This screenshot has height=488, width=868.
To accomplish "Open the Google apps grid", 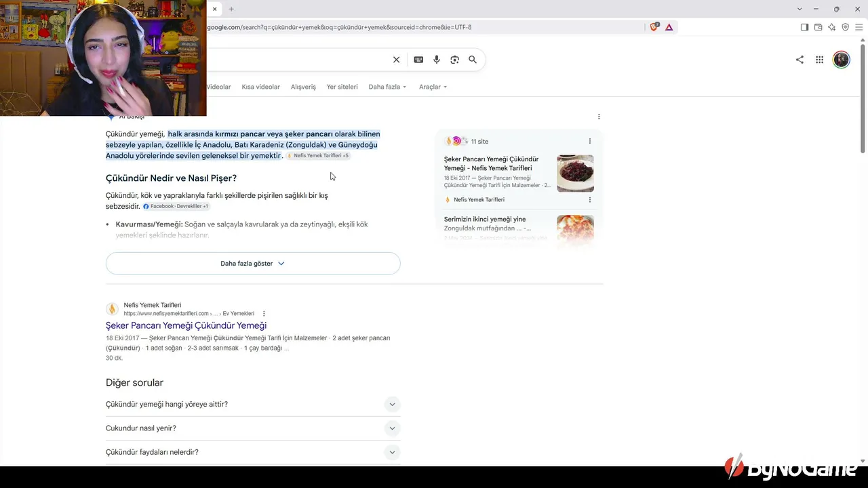I will click(x=820, y=60).
